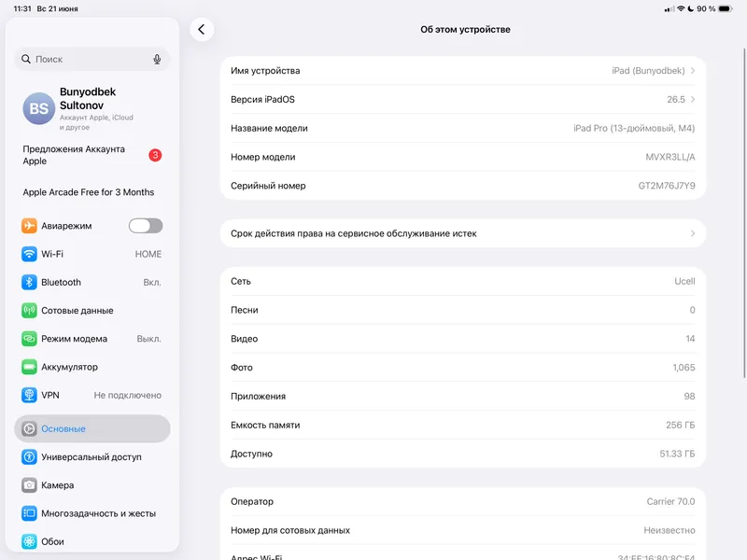Tap the Ucell network value
This screenshot has height=560, width=747.
[x=684, y=282]
